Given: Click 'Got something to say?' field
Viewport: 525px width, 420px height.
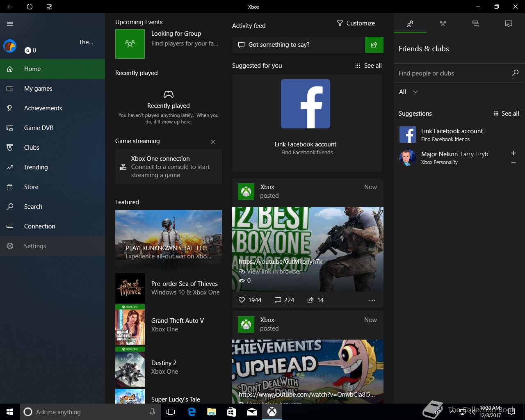Looking at the screenshot, I should pos(298,45).
